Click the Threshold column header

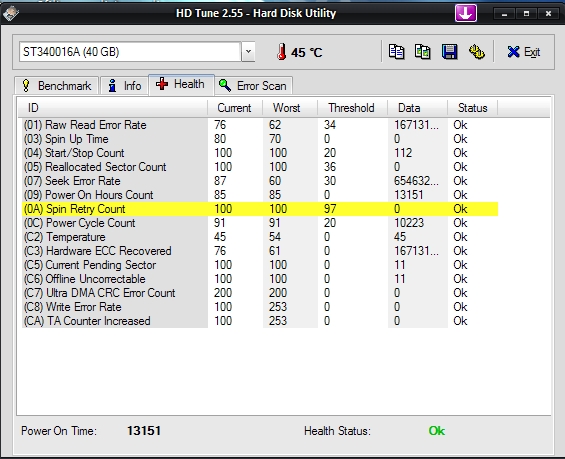click(x=352, y=108)
